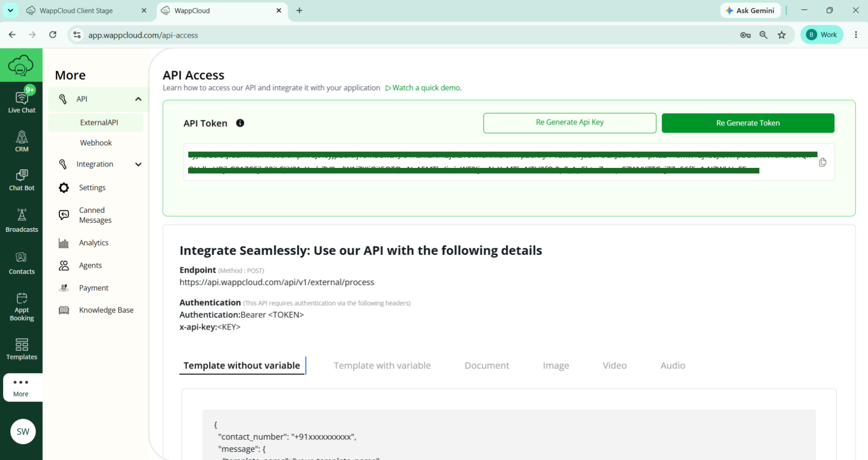Bookmark this page with the star icon
The height and width of the screenshot is (460, 868).
click(x=781, y=34)
